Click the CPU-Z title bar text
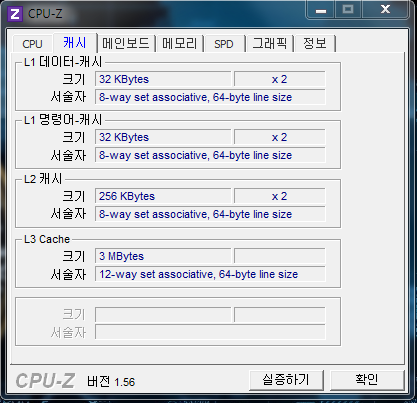Image resolution: width=417 pixels, height=403 pixels. (x=45, y=14)
